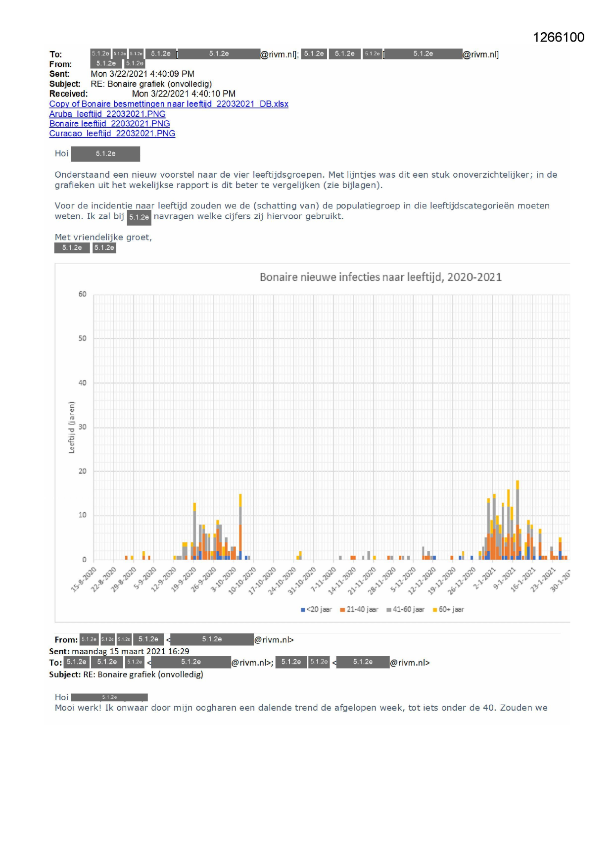The width and height of the screenshot is (614, 868).
Task: Click the gray 41-60 jaar legend swatch
Action: point(389,610)
